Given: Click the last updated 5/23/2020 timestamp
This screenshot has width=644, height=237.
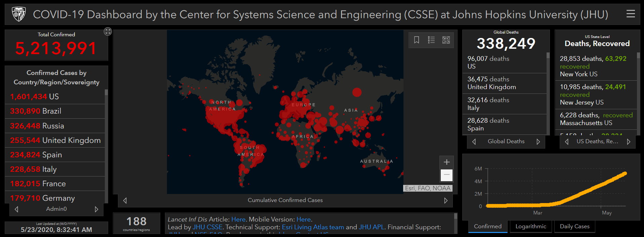Looking at the screenshot, I should pos(56,230).
